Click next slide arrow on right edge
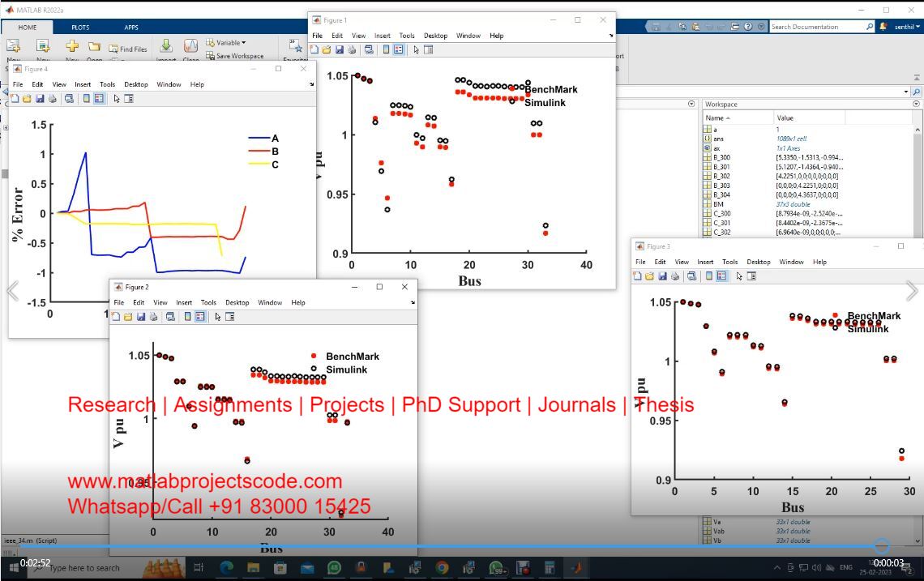Viewport: 924px width, 581px height. click(x=912, y=290)
